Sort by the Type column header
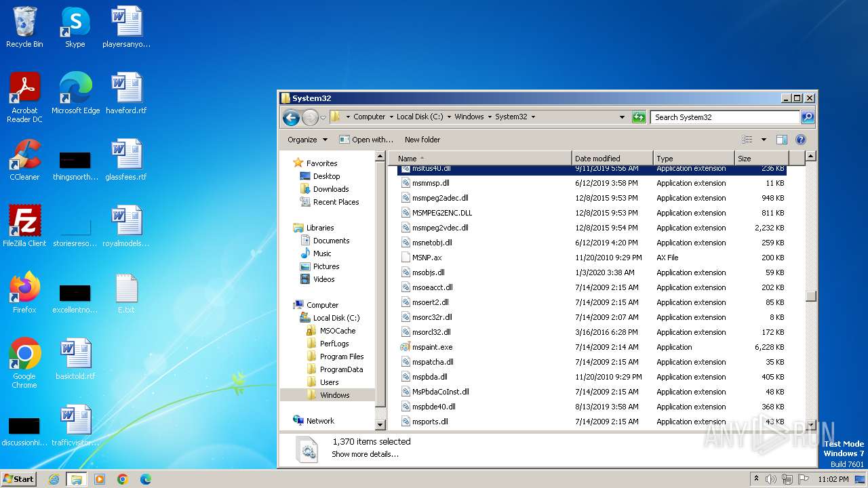The width and height of the screenshot is (868, 488). (694, 159)
